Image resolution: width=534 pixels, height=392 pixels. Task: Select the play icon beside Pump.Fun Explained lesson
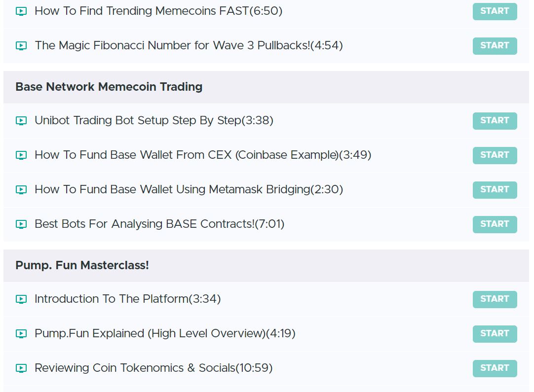[x=21, y=333]
